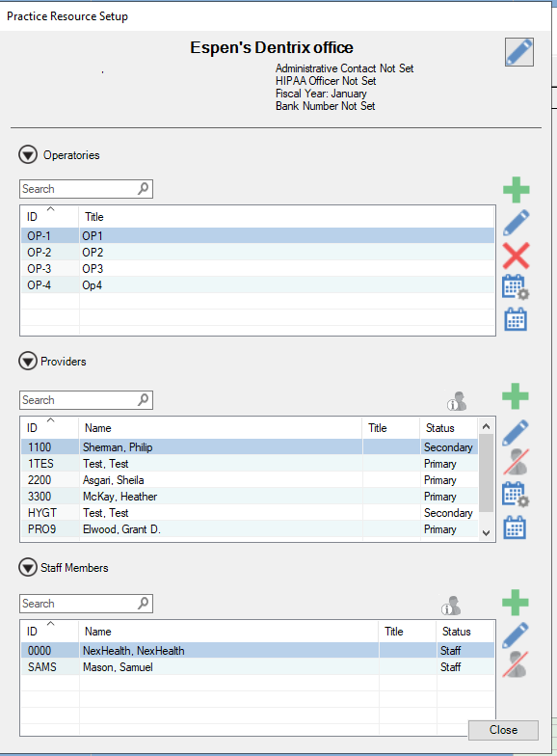
Task: Click Administrative Contact Not Set text
Action: tap(345, 68)
